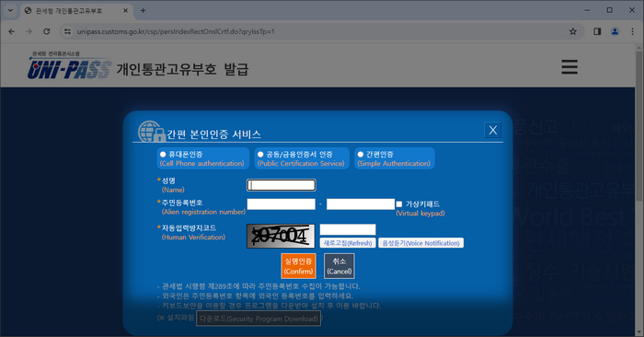
Task: Open the tab search dropdown
Action: 10,11
